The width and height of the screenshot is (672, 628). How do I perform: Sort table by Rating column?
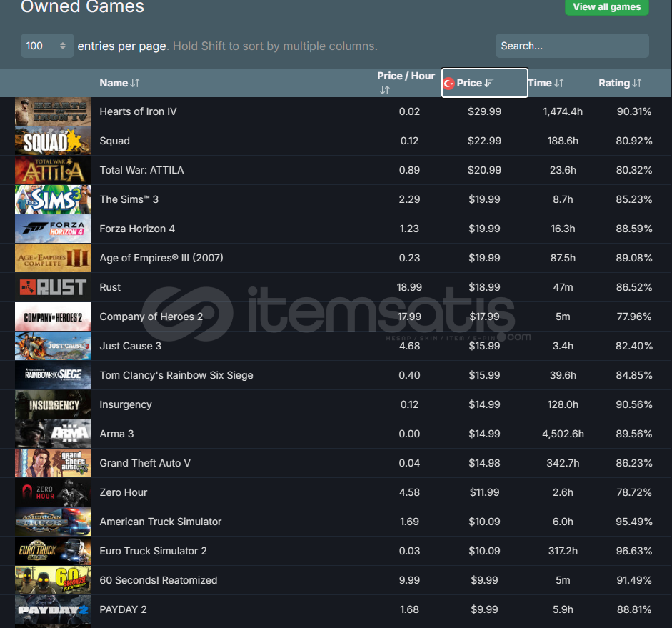tap(620, 83)
